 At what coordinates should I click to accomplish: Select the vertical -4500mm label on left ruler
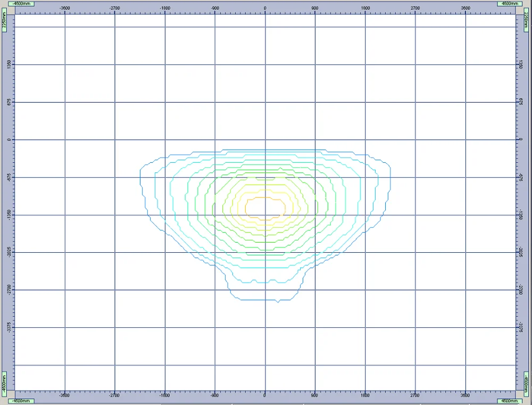click(4, 382)
